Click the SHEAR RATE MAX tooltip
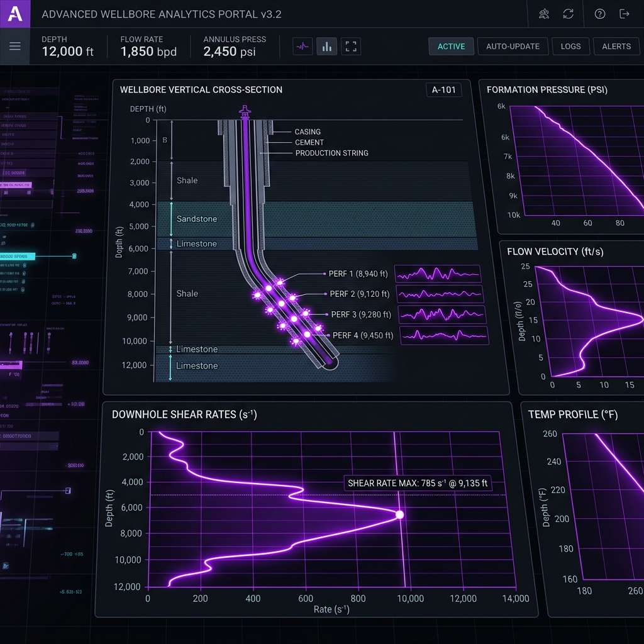The width and height of the screenshot is (644, 644). coord(418,483)
